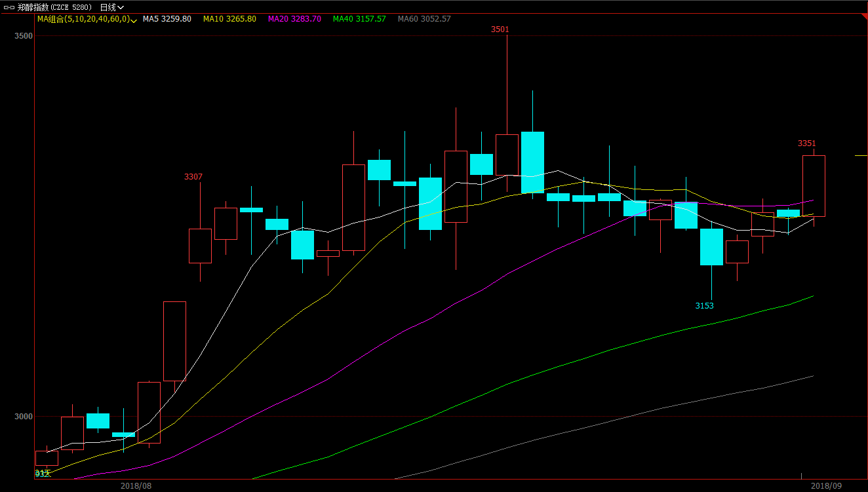The width and height of the screenshot is (868, 492).
Task: Click the 郑醇指数(CZCE 5280) chart title
Action: (x=54, y=7)
